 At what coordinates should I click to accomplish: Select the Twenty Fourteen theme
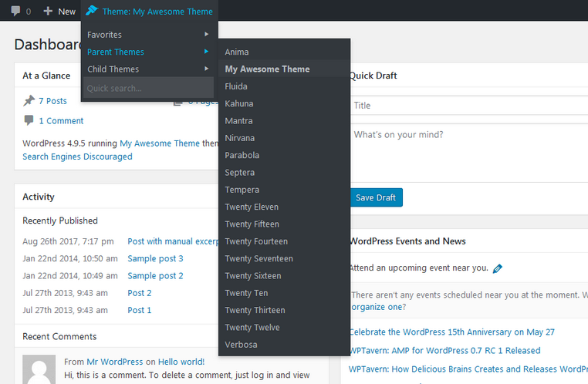pyautogui.click(x=284, y=241)
